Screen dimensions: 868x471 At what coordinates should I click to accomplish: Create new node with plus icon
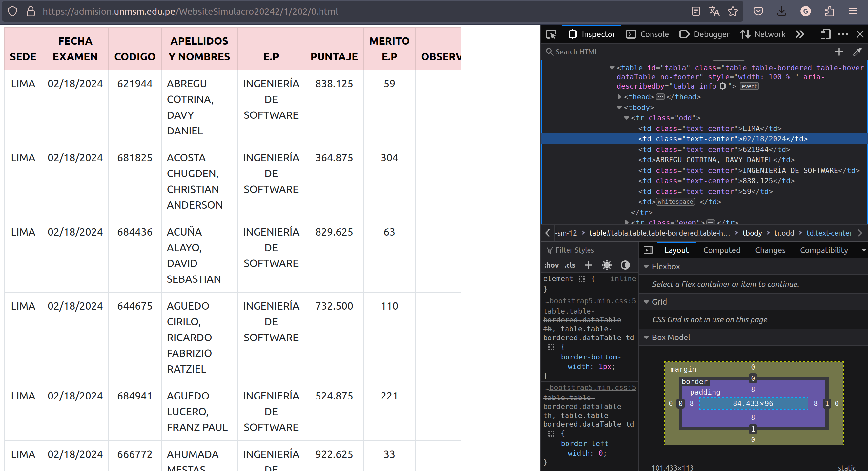point(839,52)
